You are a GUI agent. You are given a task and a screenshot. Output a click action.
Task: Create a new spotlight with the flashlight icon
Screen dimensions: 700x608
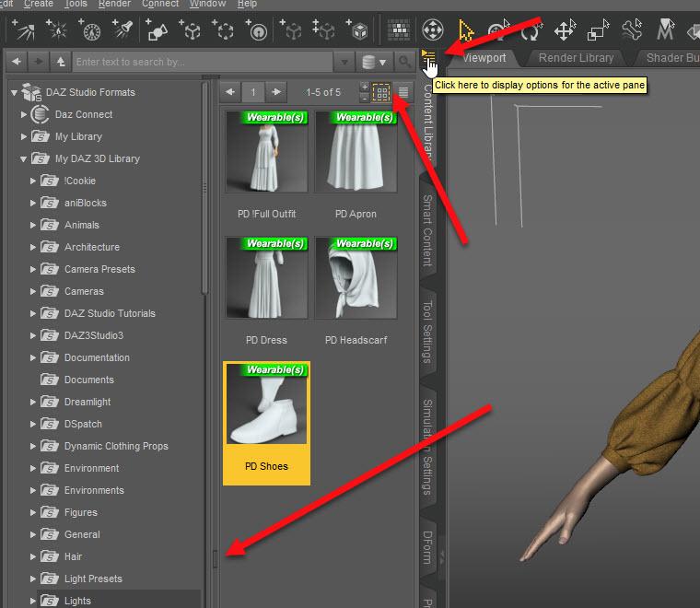[x=122, y=30]
